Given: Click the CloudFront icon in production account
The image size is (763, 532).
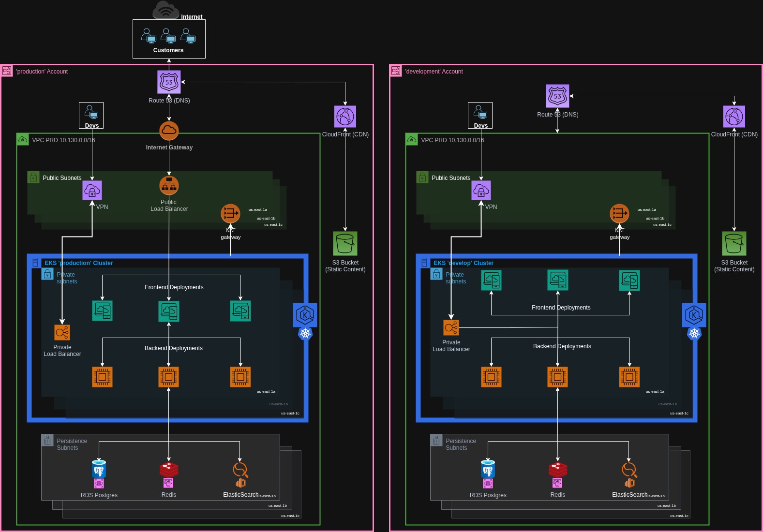Looking at the screenshot, I should point(345,117).
